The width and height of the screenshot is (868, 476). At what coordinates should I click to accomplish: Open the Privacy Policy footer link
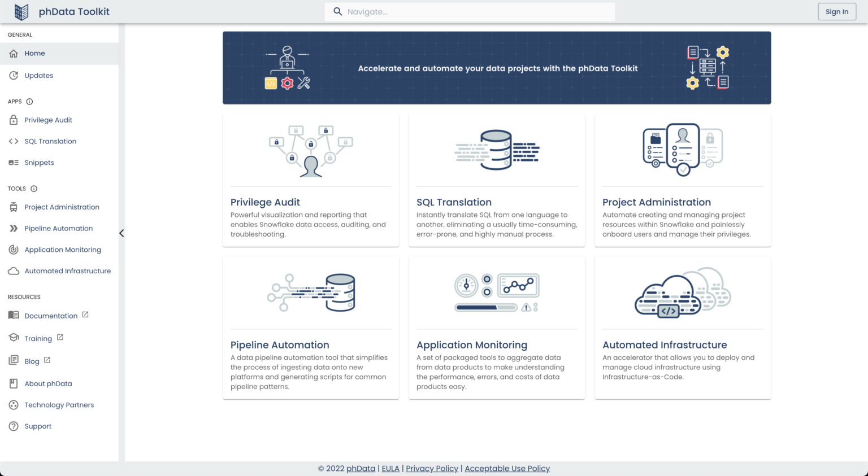click(432, 468)
